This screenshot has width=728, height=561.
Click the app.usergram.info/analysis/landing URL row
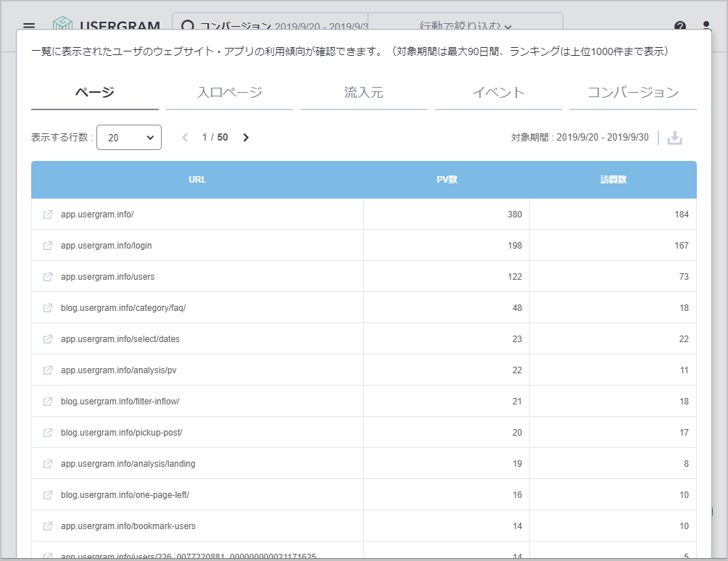128,464
